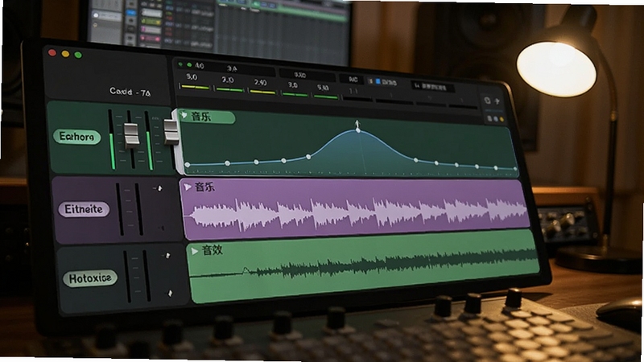Image resolution: width=644 pixels, height=362 pixels.
Task: Click the yellow level meter under 2.40
Action: point(263,92)
